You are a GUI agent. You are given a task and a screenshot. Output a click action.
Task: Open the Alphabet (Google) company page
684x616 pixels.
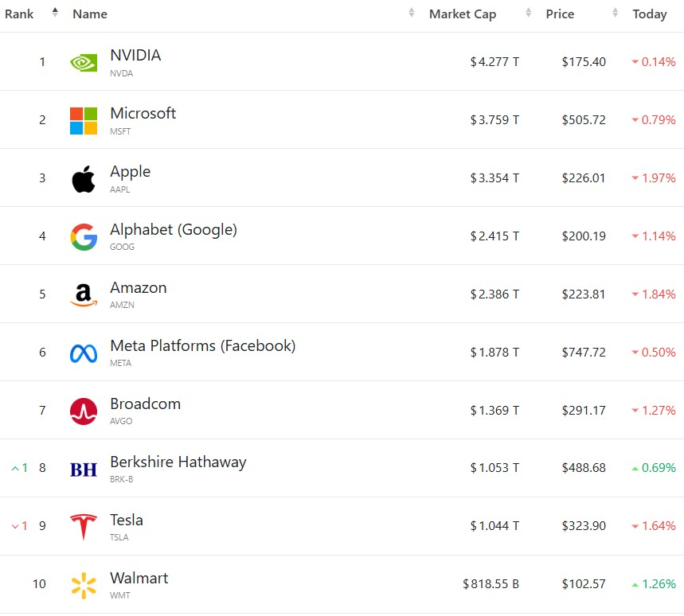174,230
